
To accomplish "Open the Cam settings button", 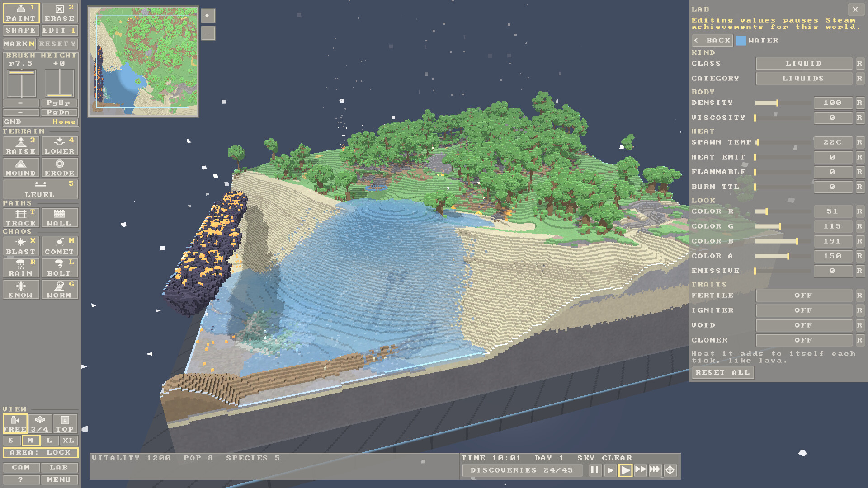I will tap(21, 468).
